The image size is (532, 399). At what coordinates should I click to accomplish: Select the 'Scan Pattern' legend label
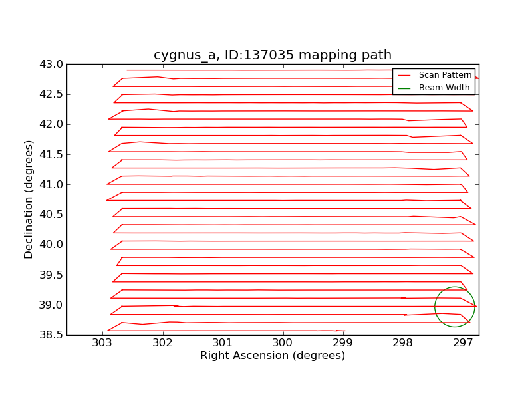coord(445,75)
